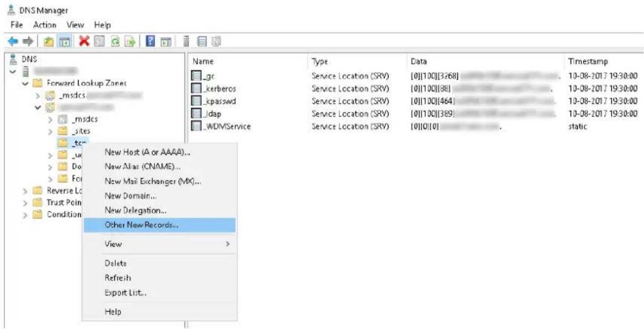Click the _kerberos record name
644x329 pixels.
point(220,89)
